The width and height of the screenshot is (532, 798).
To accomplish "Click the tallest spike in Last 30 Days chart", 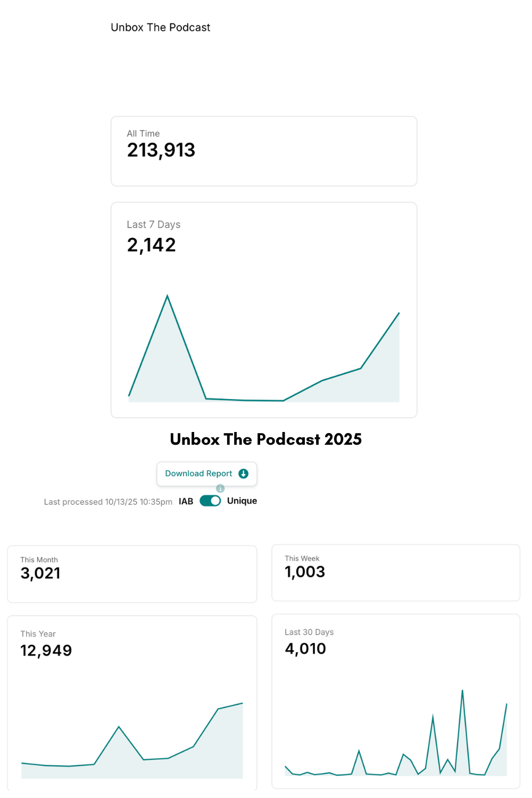I will [x=462, y=691].
